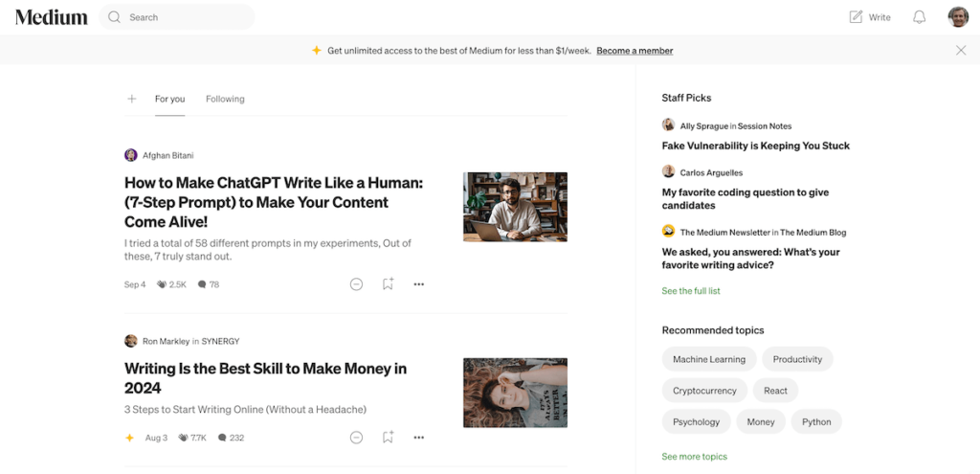Switch to the Following tab
This screenshot has width=980, height=474.
coord(225,99)
